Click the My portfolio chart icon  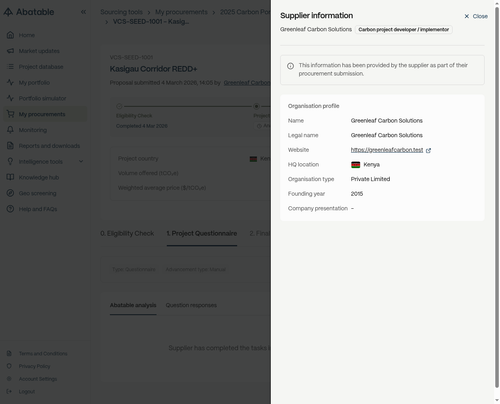click(x=10, y=82)
